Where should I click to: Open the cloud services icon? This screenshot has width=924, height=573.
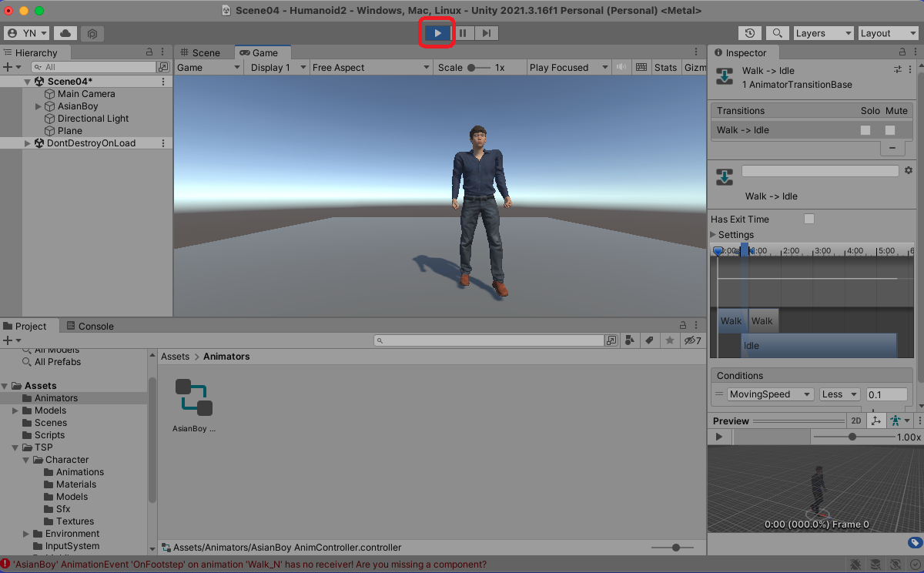coord(65,33)
